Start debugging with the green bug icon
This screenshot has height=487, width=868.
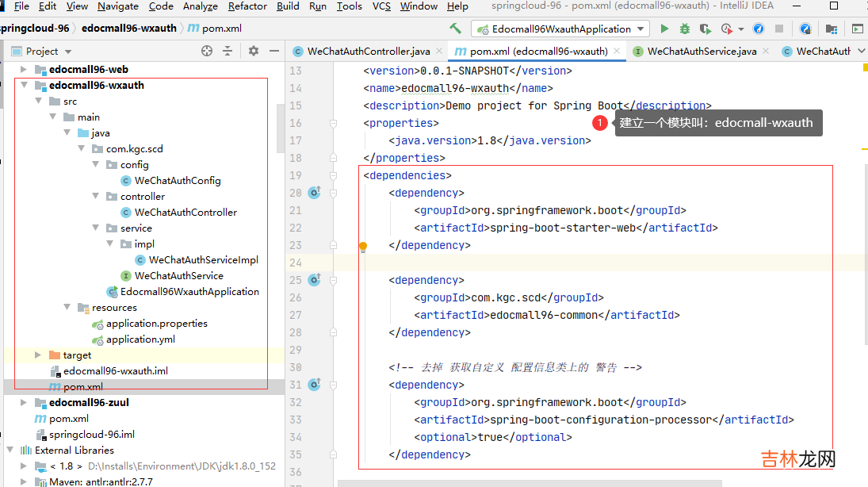[x=684, y=29]
